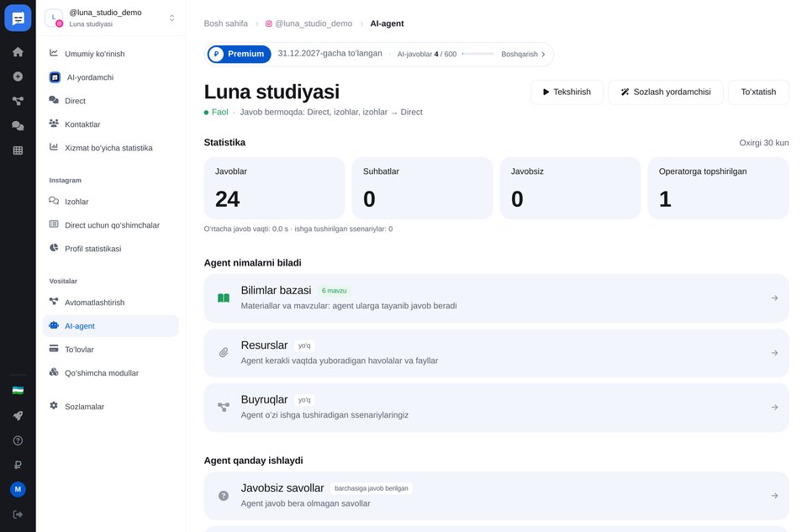Open the M user avatar
This screenshot has width=807, height=532.
click(x=18, y=489)
